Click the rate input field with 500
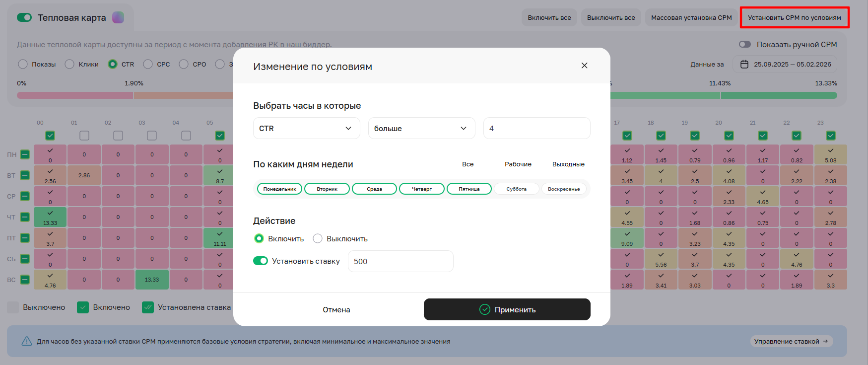This screenshot has height=365, width=868. [400, 261]
